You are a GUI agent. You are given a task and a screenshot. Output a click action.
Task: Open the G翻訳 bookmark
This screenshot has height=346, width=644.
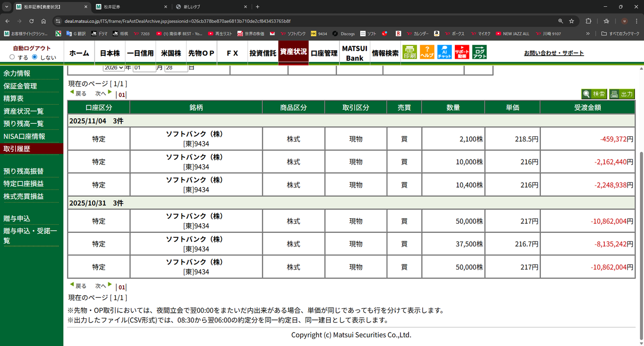(x=75, y=34)
